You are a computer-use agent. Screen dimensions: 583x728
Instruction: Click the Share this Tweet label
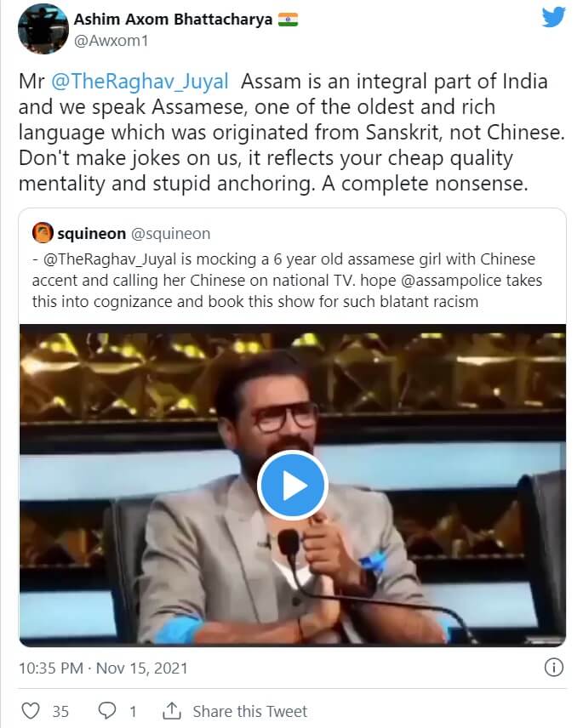[250, 711]
